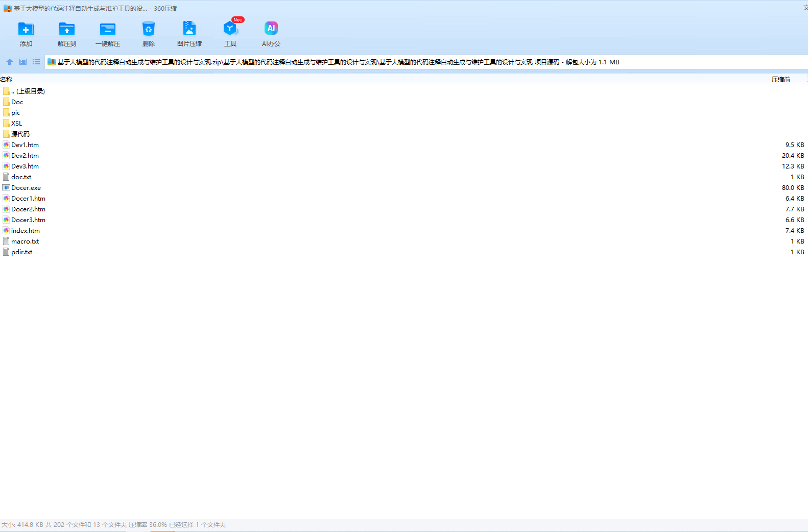Select the 上级目录 parent folder entry

tap(28, 91)
